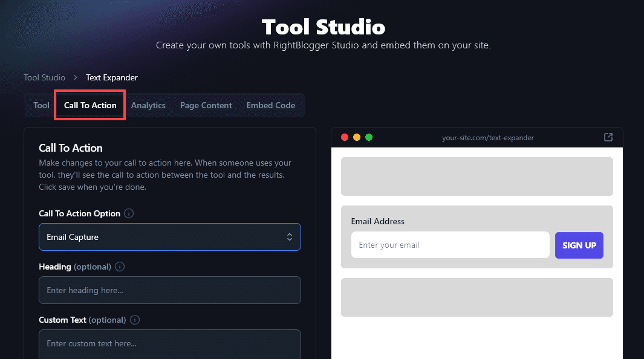
Task: Expand the Email Capture dropdown
Action: click(169, 237)
